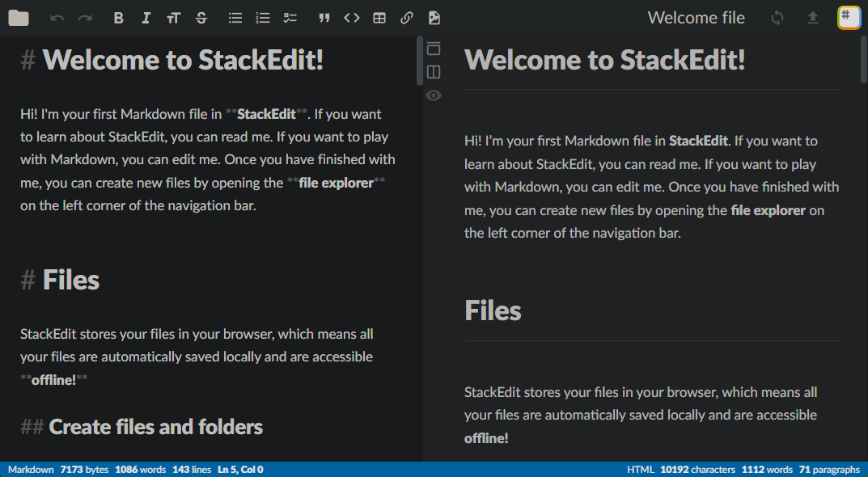
Task: Click '1086 words' in status bar
Action: point(141,470)
